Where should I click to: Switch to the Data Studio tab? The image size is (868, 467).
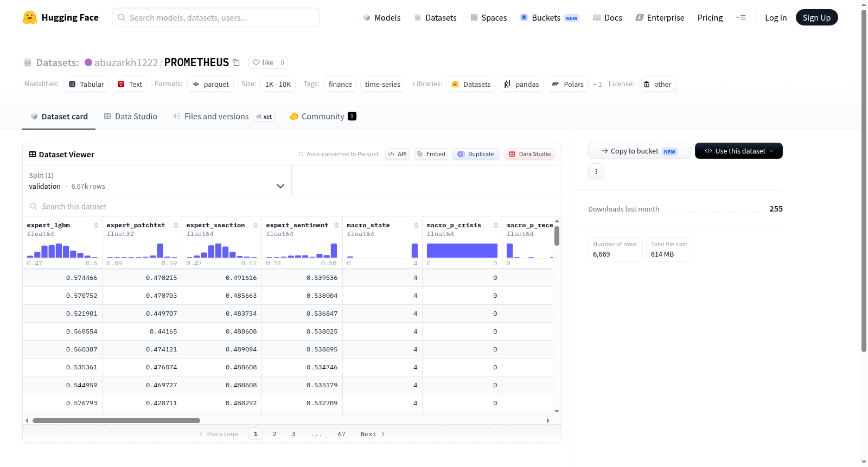(131, 117)
